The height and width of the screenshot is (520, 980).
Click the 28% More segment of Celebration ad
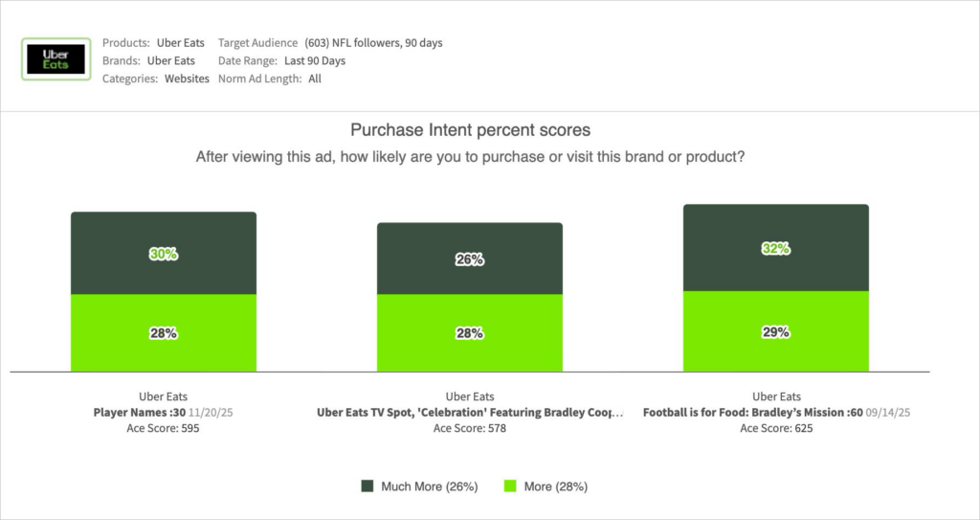(470, 333)
